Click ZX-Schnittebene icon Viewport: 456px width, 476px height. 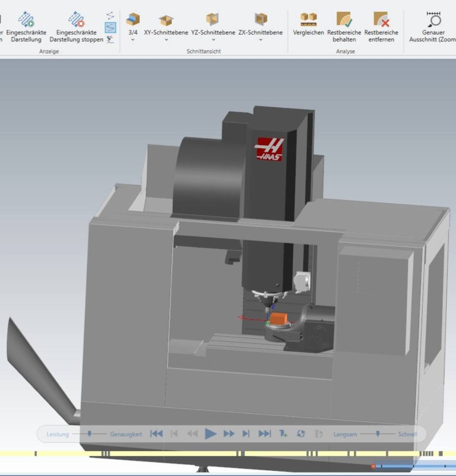(261, 19)
